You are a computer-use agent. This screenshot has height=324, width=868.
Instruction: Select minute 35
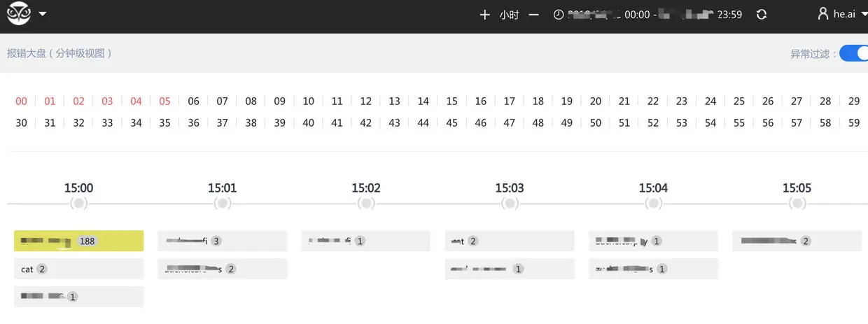(x=164, y=123)
